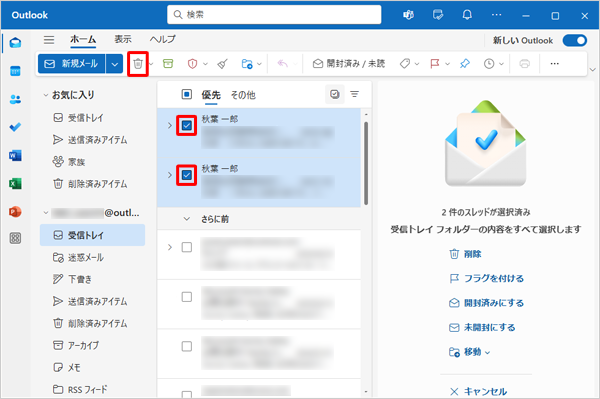Click 開封済みにする in reading pane

[x=486, y=303]
